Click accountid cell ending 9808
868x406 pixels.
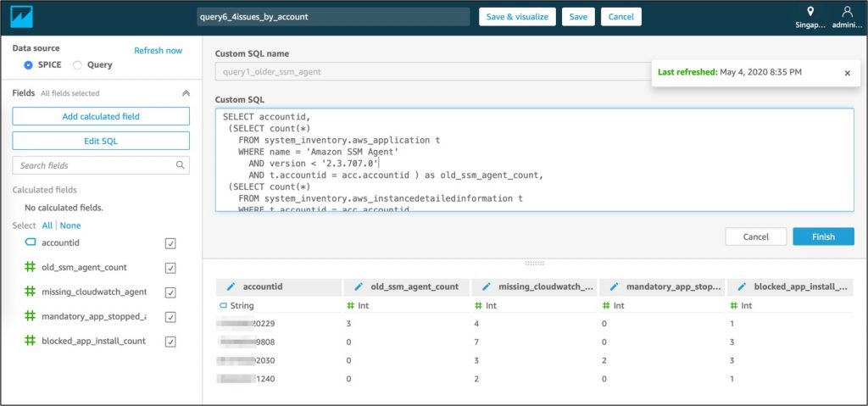coord(246,342)
